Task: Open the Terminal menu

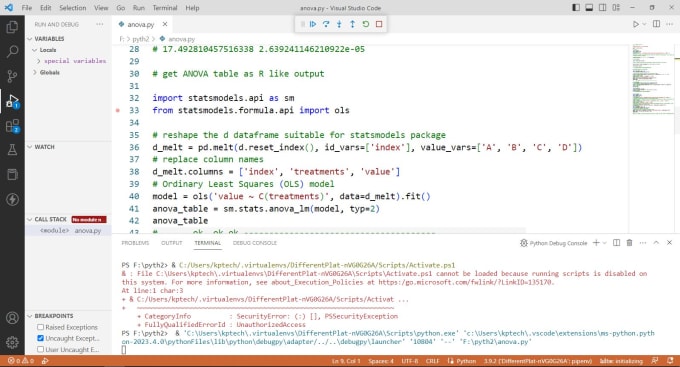Action: pos(165,8)
